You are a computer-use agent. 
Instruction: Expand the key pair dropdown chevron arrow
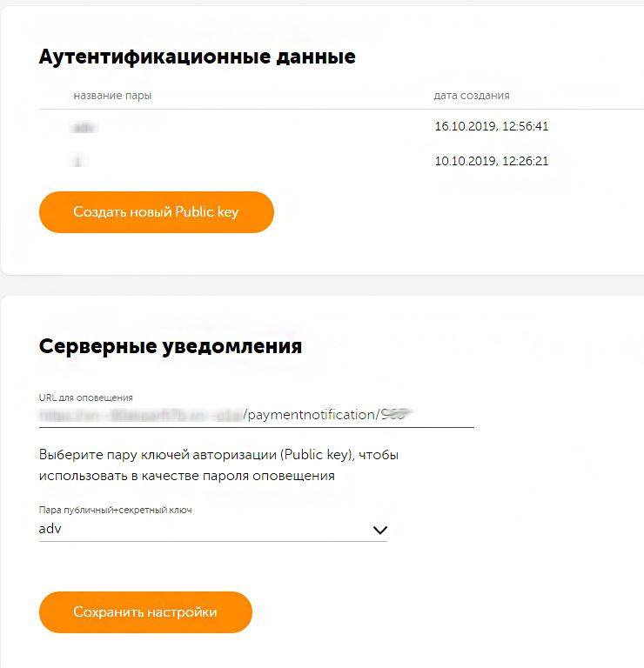click(x=379, y=529)
